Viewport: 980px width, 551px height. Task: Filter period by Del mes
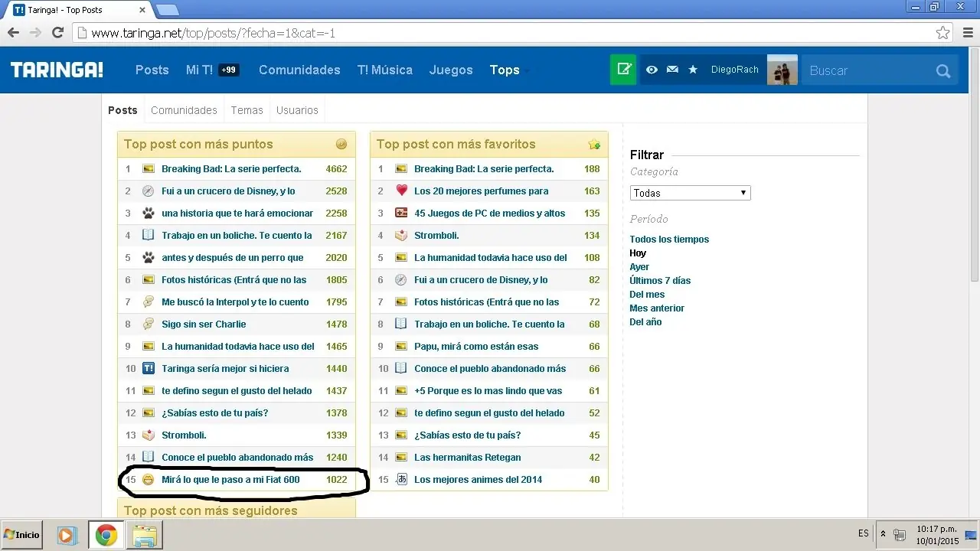[647, 295]
